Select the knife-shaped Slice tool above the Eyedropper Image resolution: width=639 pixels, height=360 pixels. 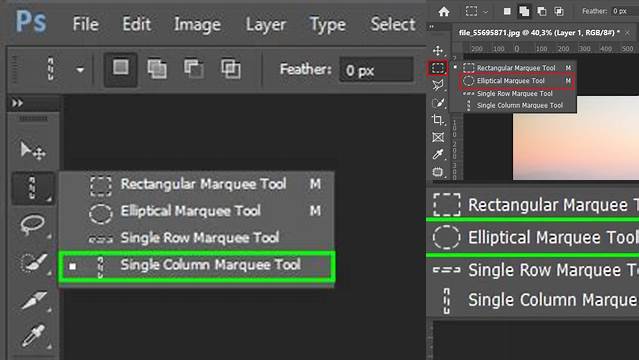[x=33, y=300]
